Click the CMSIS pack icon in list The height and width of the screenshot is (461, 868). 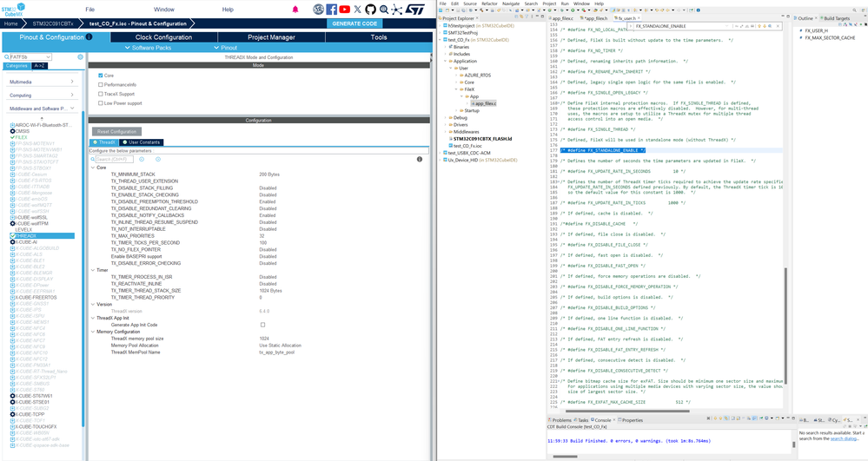pos(13,131)
